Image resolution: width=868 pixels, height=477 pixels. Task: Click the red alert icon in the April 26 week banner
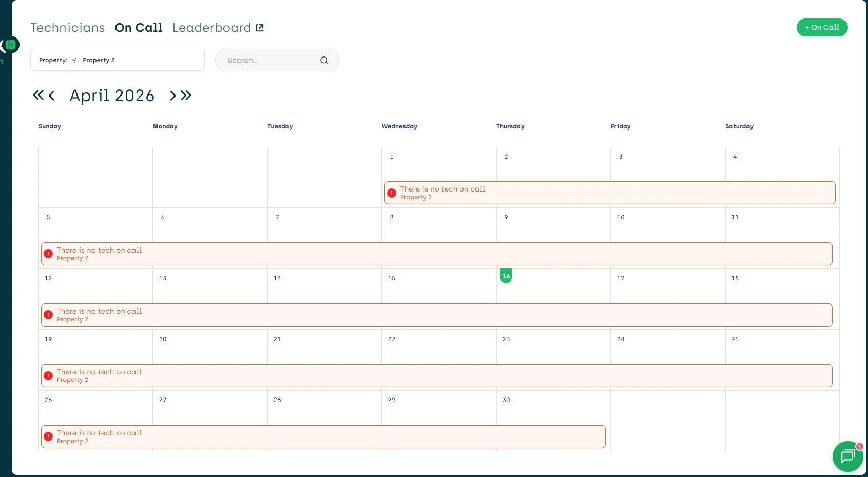tap(48, 436)
